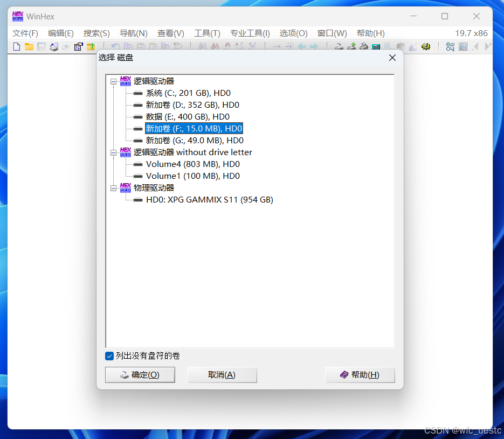
Task: Select Volume4 (803 MB), HD0
Action: point(193,164)
